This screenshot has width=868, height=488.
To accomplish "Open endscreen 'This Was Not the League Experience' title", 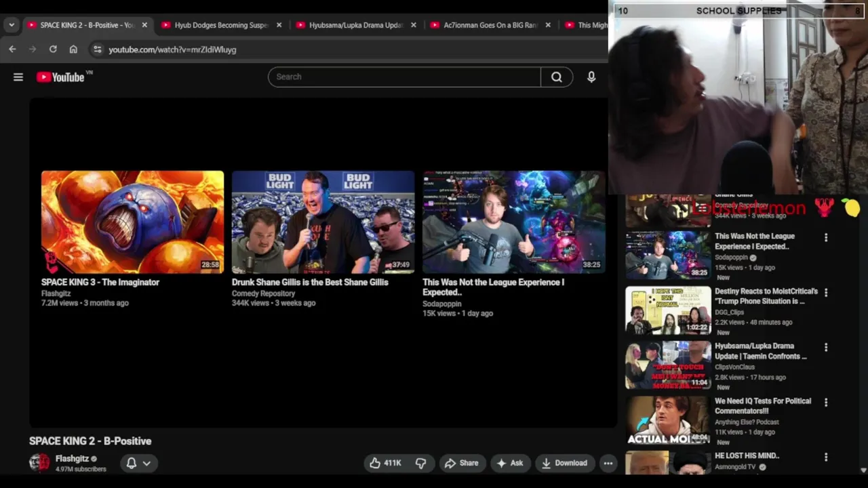I will click(x=493, y=287).
